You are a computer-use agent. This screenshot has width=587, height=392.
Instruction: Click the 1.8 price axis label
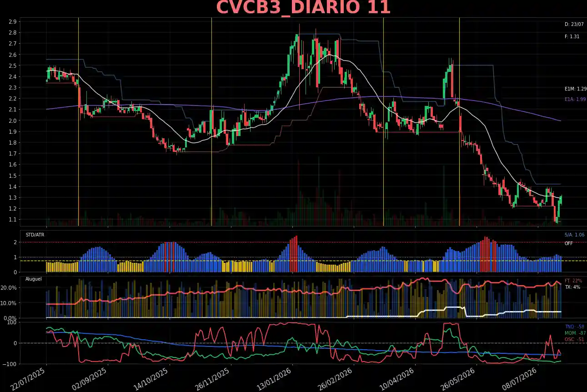click(13, 143)
